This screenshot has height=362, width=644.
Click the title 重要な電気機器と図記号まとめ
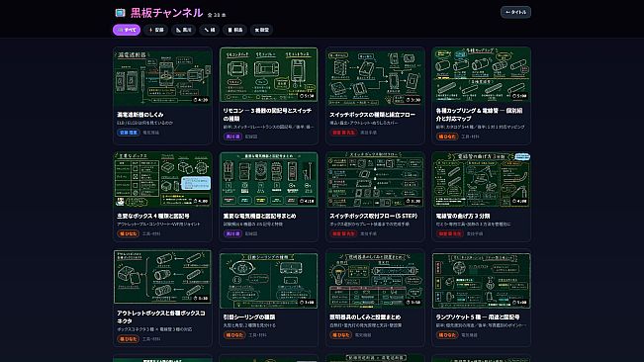pos(259,216)
